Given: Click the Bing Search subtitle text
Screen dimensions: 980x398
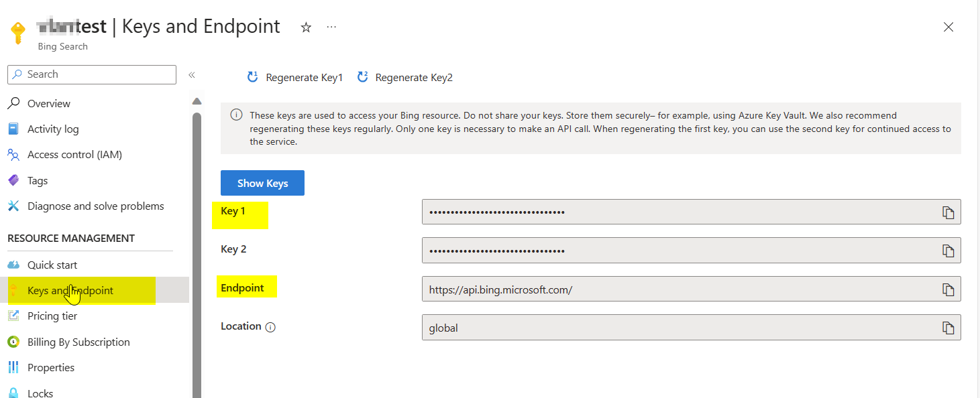Looking at the screenshot, I should [x=62, y=47].
